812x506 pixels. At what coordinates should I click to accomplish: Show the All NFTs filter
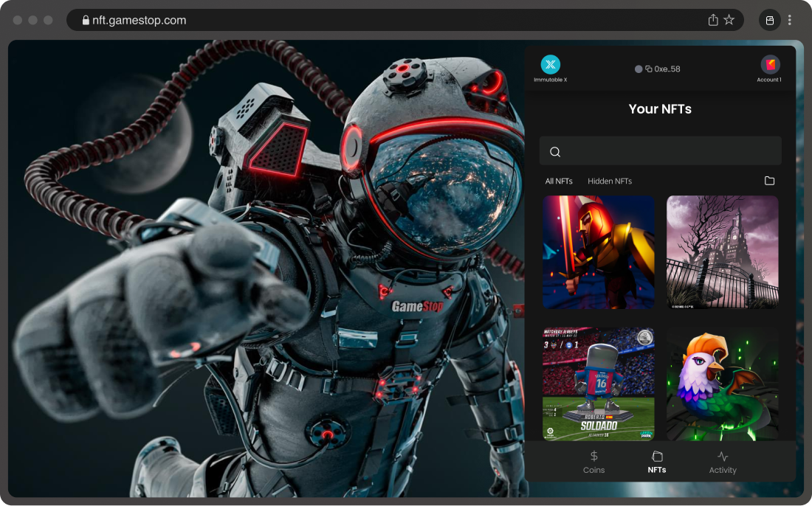tap(559, 181)
